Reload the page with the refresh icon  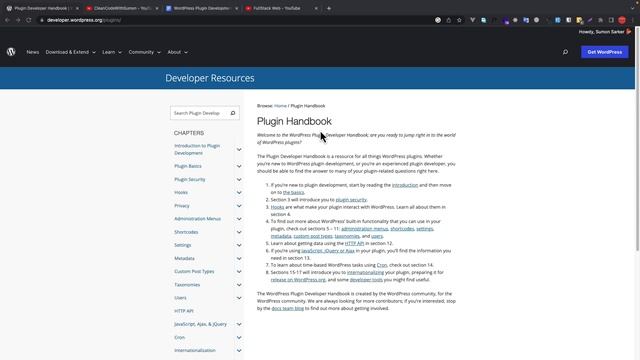29,20
